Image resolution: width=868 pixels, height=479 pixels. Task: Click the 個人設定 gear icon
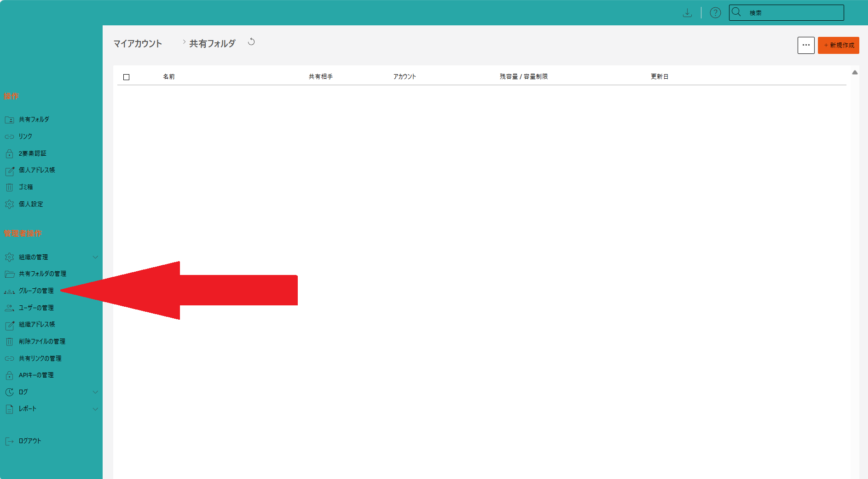(x=9, y=204)
